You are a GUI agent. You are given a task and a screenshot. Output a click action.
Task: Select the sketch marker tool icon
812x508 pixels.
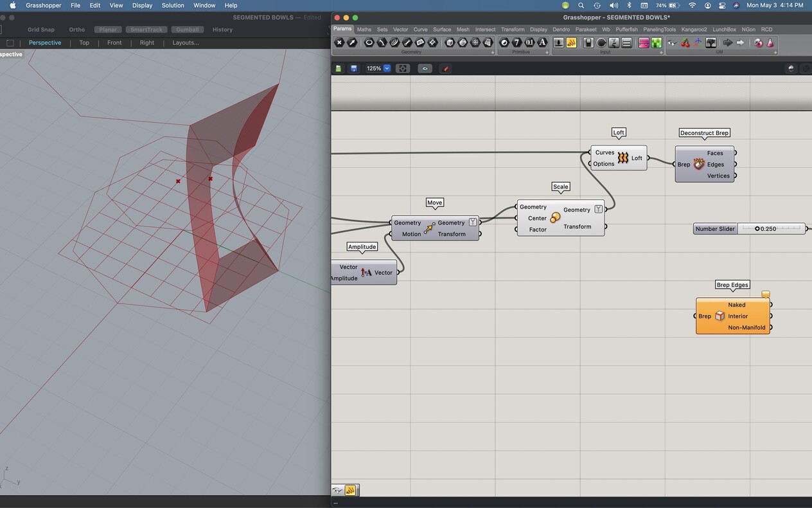pos(446,68)
